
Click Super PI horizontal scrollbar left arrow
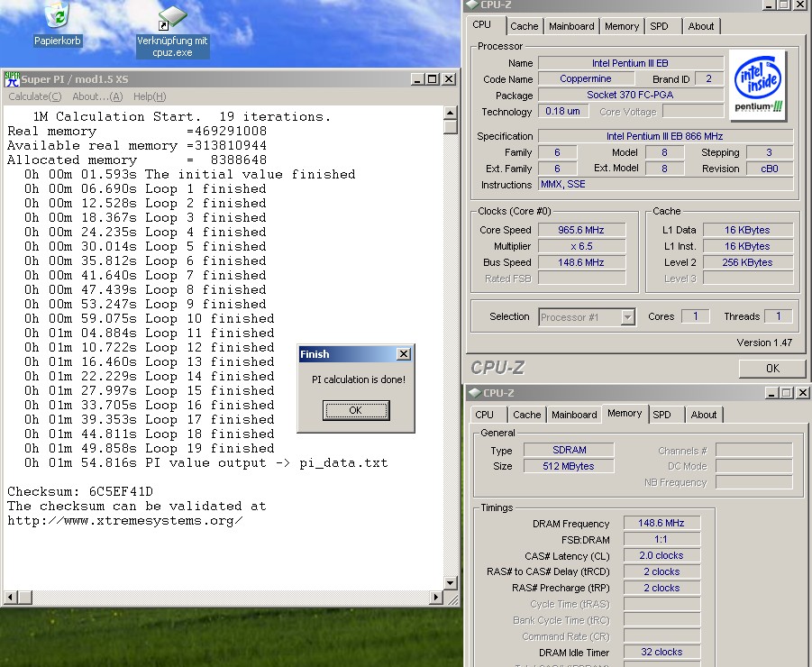tap(9, 597)
